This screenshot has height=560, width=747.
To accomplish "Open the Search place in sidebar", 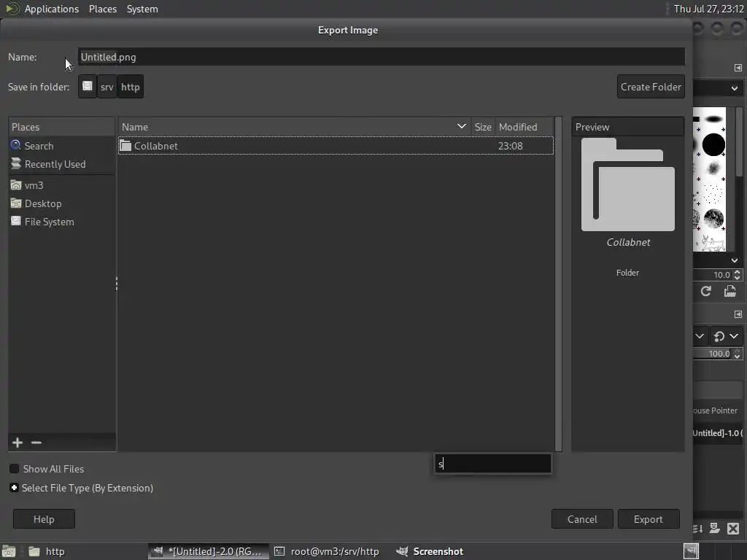I will (61, 146).
